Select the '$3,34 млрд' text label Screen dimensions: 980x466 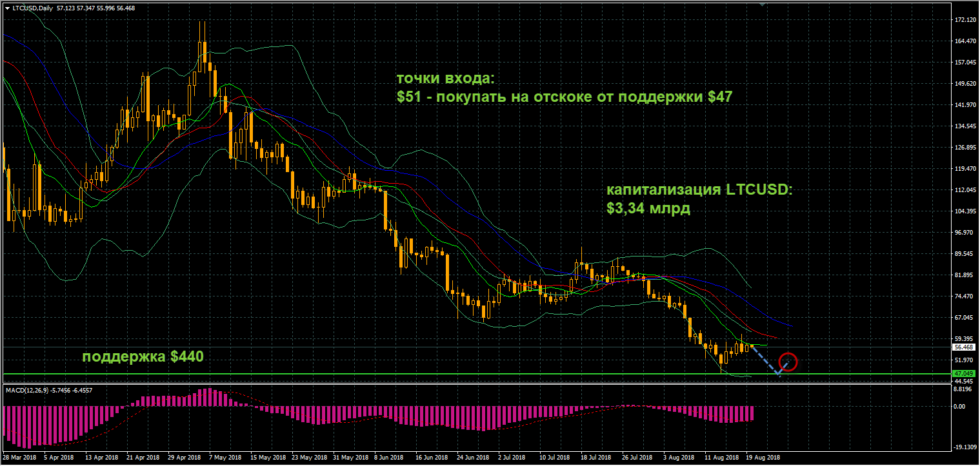[x=648, y=209]
